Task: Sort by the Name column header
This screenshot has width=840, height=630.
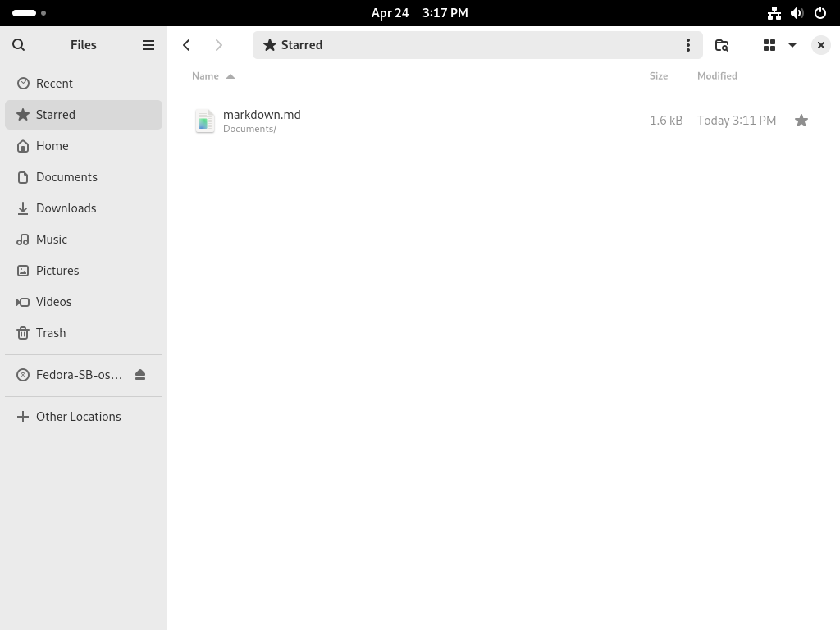Action: [x=213, y=76]
